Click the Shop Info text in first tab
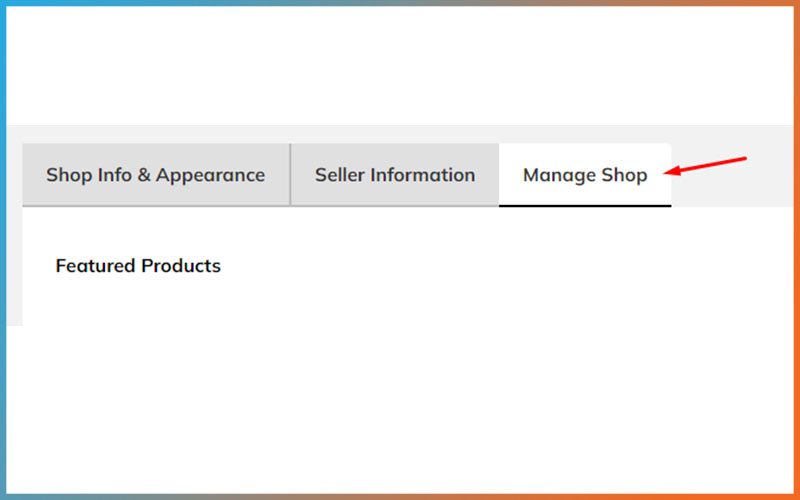This screenshot has height=500, width=800. click(89, 176)
